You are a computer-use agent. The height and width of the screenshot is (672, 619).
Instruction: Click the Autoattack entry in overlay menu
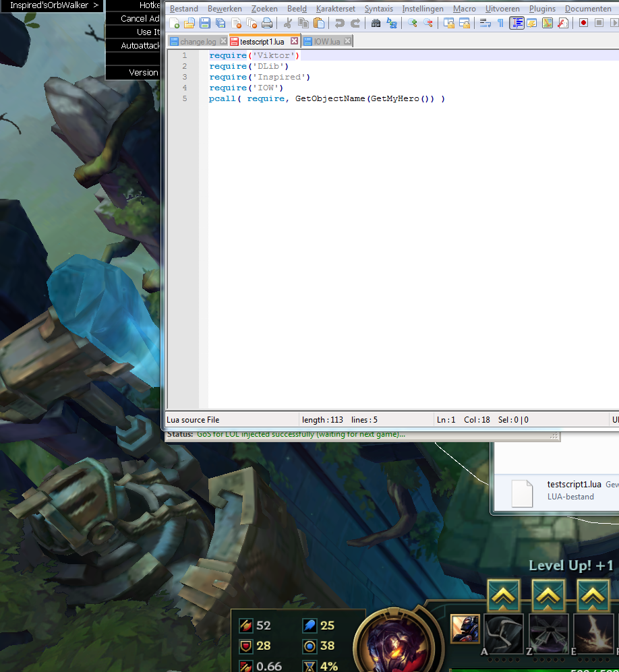tap(133, 45)
